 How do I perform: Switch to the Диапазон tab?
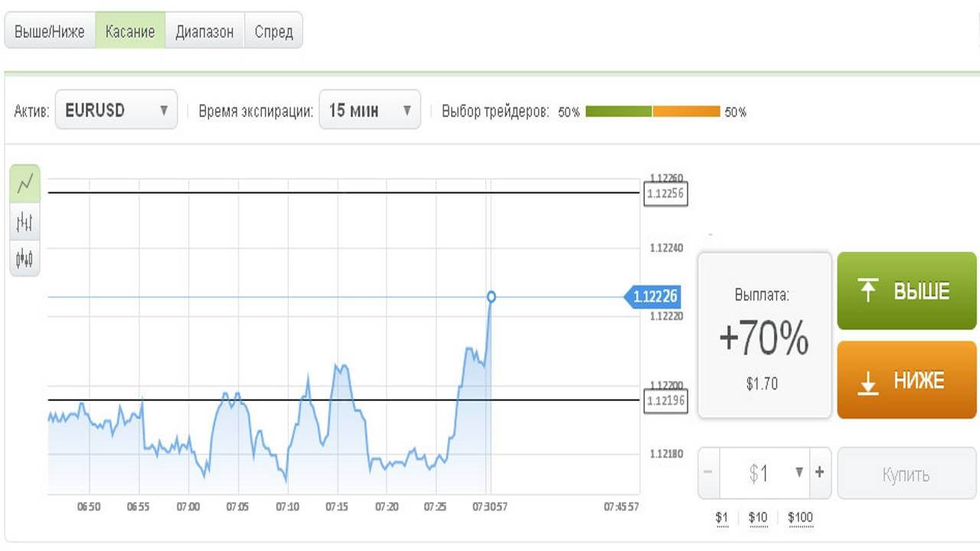point(204,32)
